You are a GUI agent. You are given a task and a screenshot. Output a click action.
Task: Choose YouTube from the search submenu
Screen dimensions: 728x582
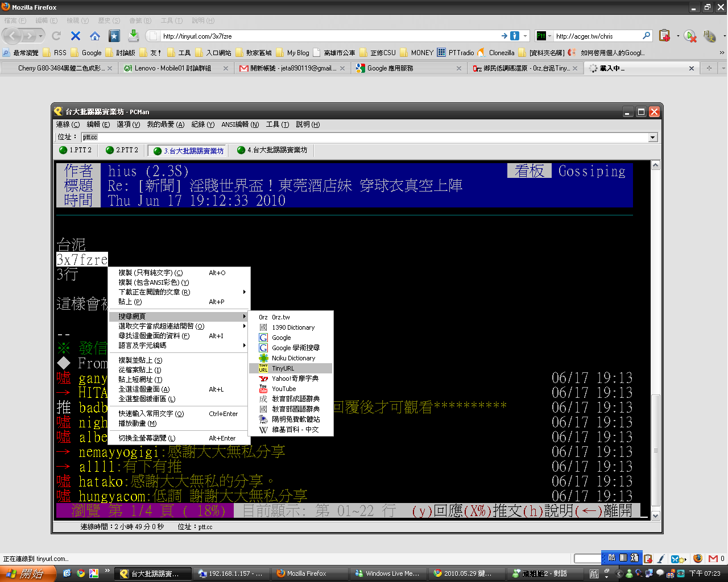284,389
